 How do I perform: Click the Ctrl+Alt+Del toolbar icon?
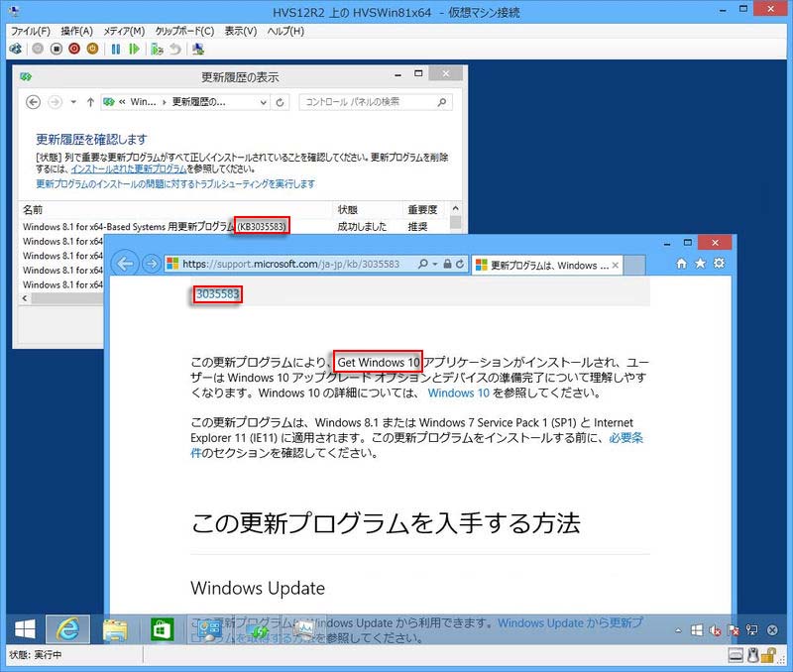[x=16, y=49]
